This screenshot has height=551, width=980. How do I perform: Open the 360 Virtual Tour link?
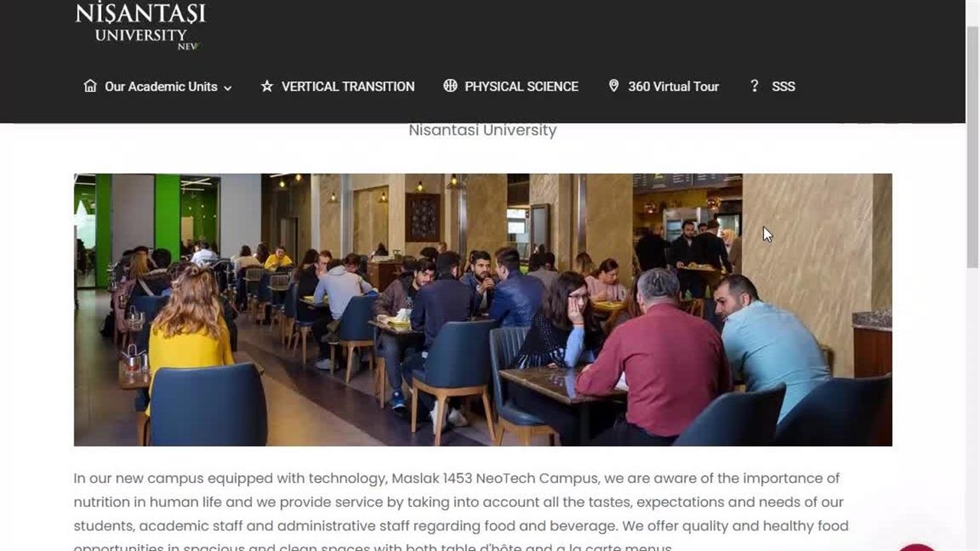coord(674,86)
